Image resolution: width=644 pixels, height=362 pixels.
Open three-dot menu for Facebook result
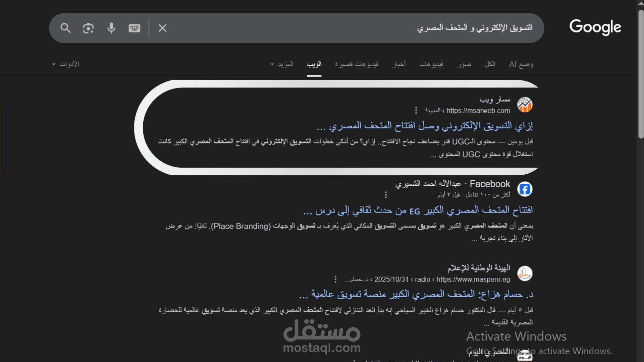[386, 195]
